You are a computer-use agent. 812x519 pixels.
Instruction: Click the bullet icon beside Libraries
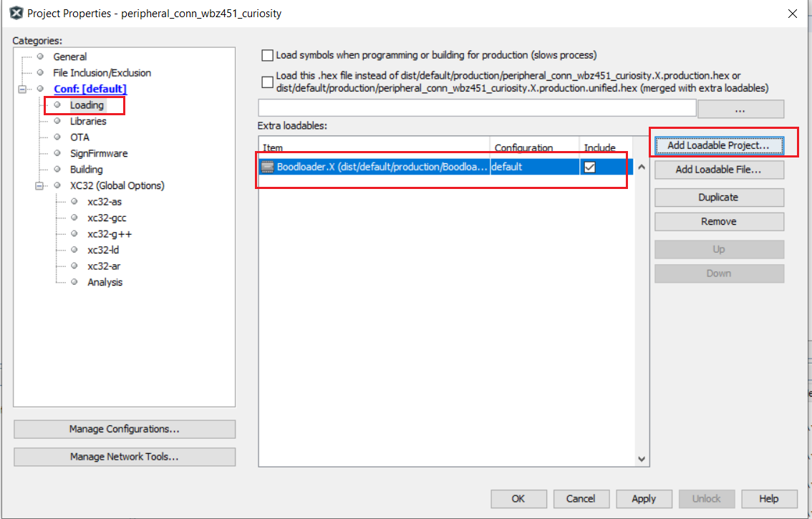[x=57, y=121]
